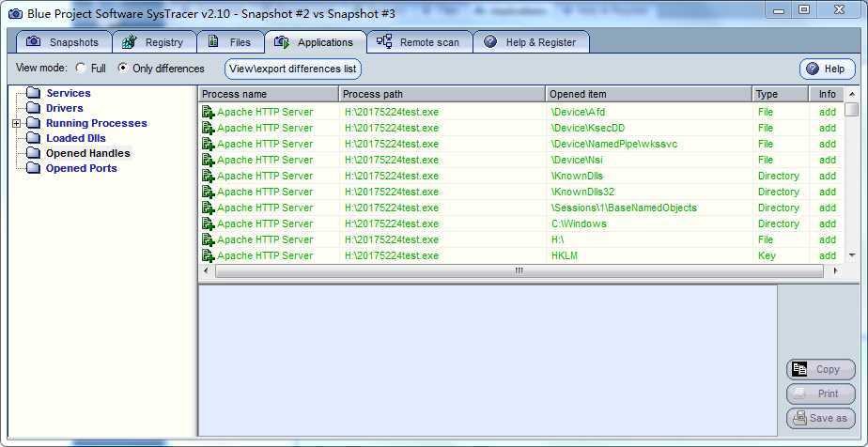Click the Opened Handles folder icon

coord(34,152)
